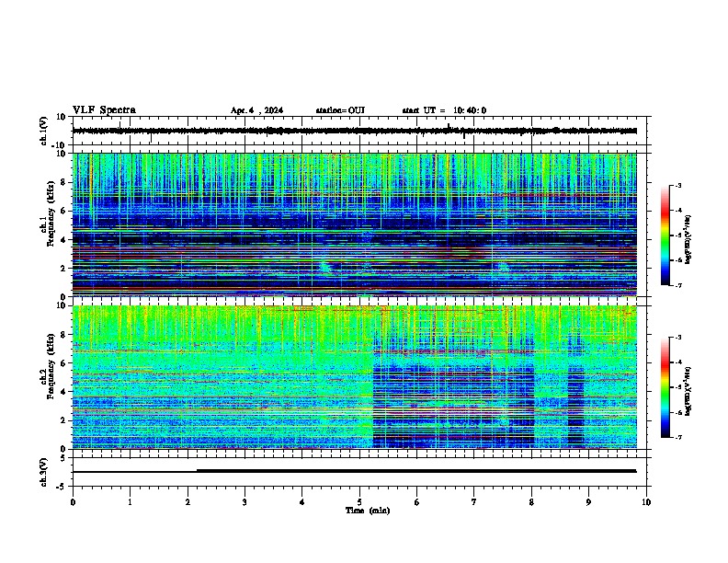Image resolution: width=728 pixels, height=563 pixels.
Task: Click time axis tick label "10"
Action: click(646, 502)
